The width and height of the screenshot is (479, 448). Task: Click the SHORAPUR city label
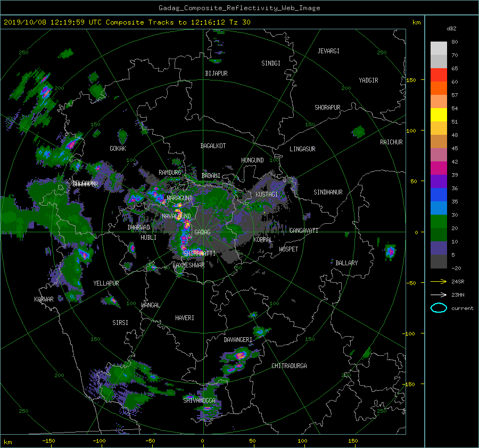pos(327,108)
